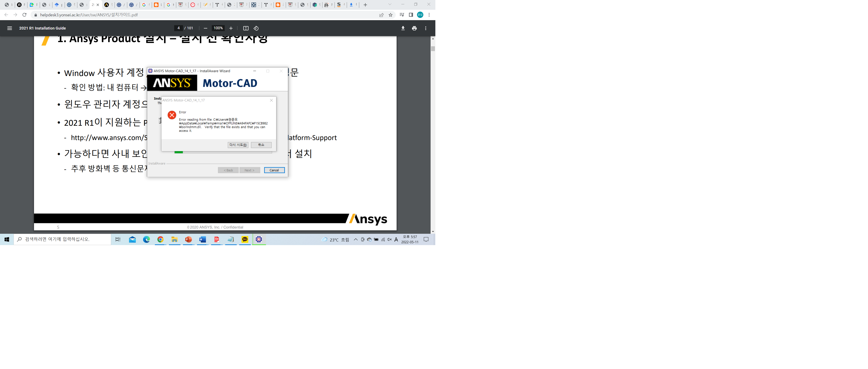Click the Windows taskbar search box

[62, 239]
